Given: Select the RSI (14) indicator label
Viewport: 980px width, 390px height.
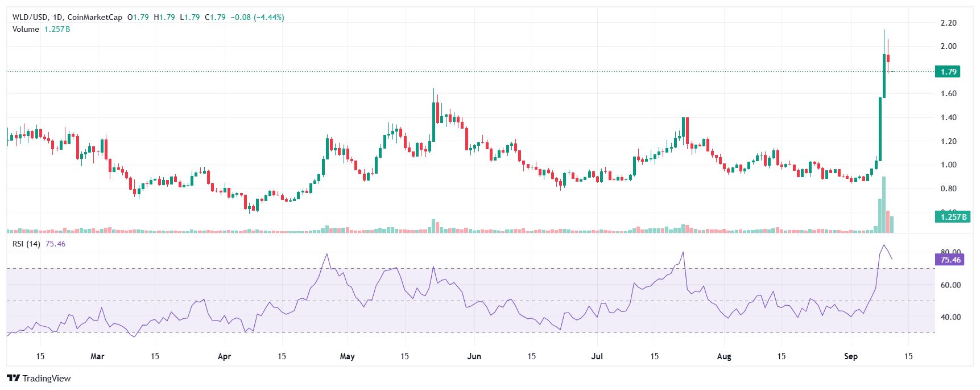Looking at the screenshot, I should (26, 244).
